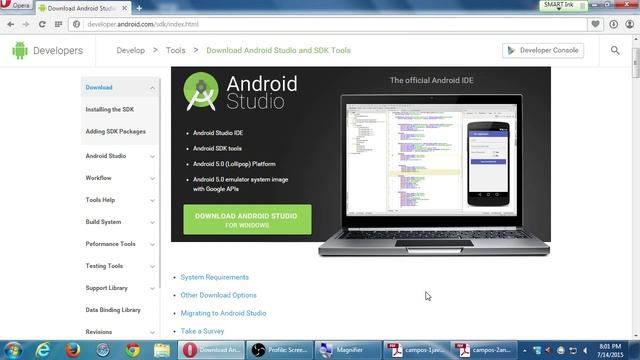Expand the Support Library sidebar section

(152, 289)
